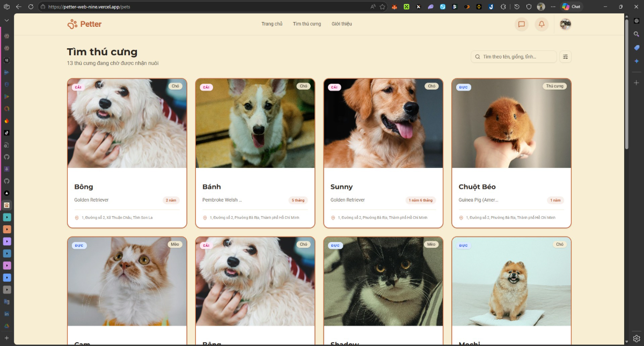Image resolution: width=644 pixels, height=346 pixels.
Task: Click the 'Đực' badge on Chuột Béo card
Action: [463, 87]
